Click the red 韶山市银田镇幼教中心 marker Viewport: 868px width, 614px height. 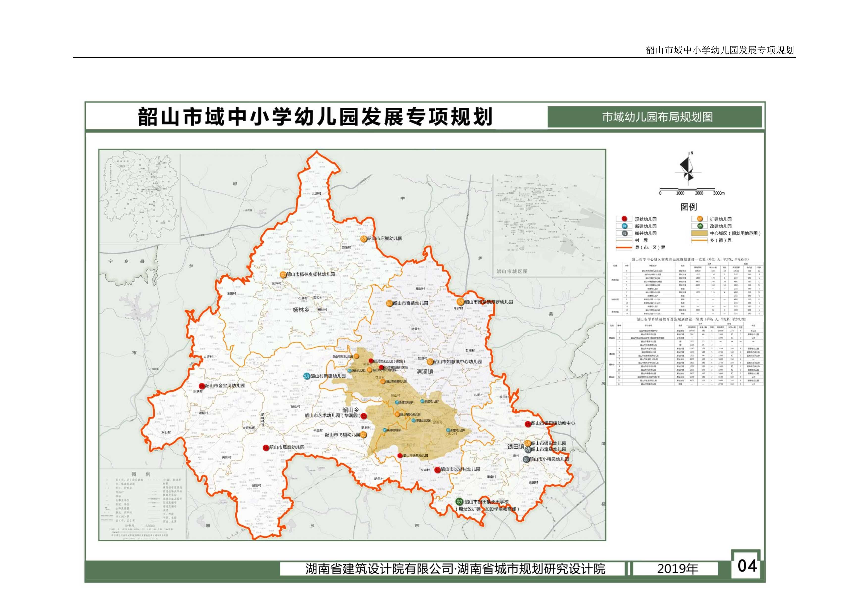point(528,424)
